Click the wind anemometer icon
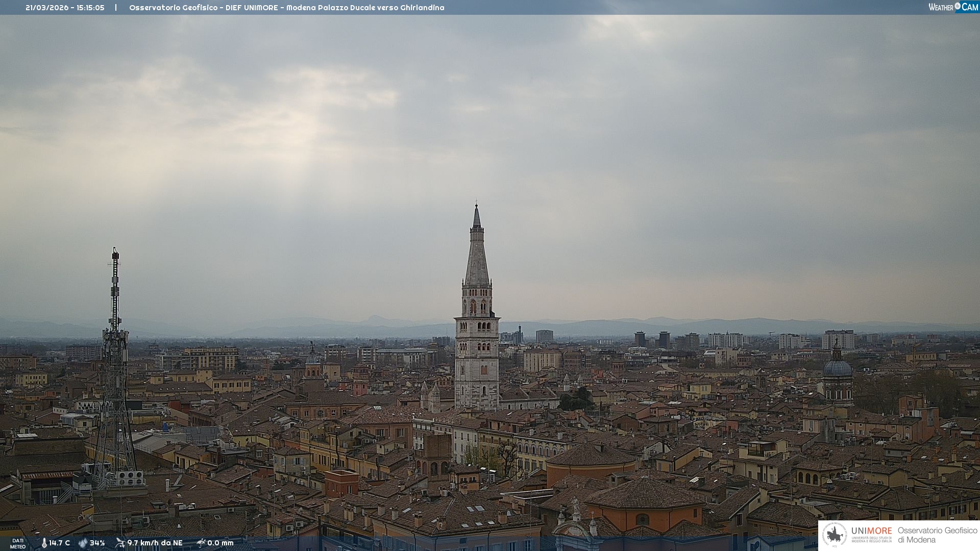This screenshot has width=980, height=551. (x=120, y=543)
